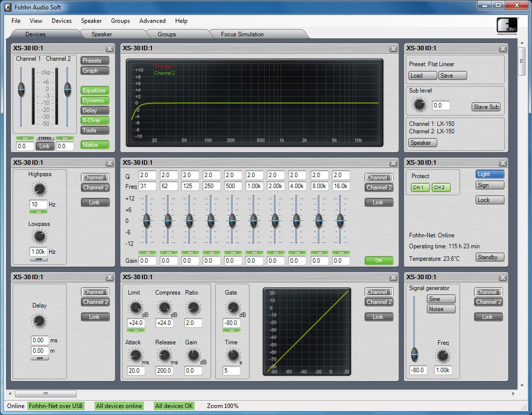Close the Protect status panel
The width and height of the screenshot is (532, 415).
pos(503,163)
